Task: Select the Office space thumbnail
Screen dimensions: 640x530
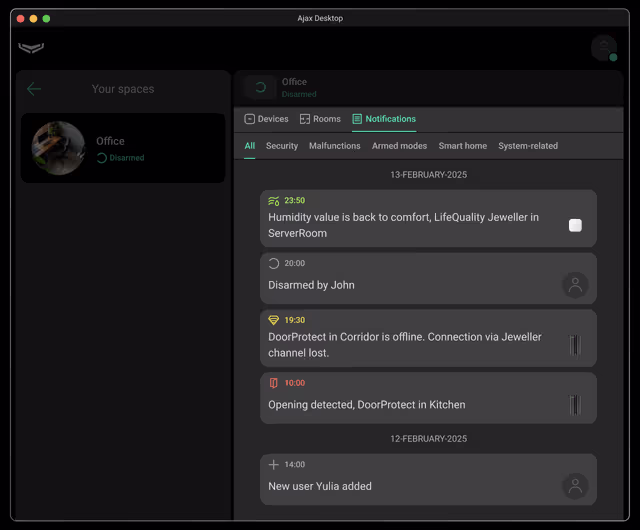Action: tap(59, 148)
